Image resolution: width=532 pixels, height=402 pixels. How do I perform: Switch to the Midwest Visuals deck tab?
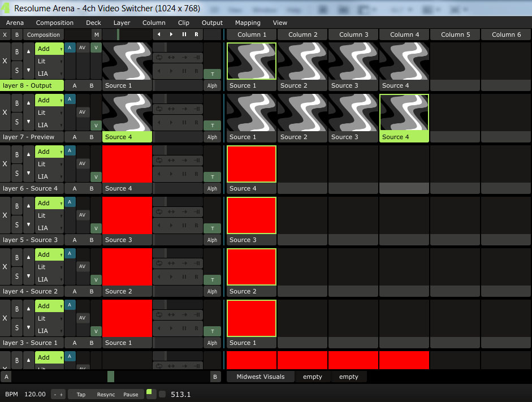click(x=261, y=377)
